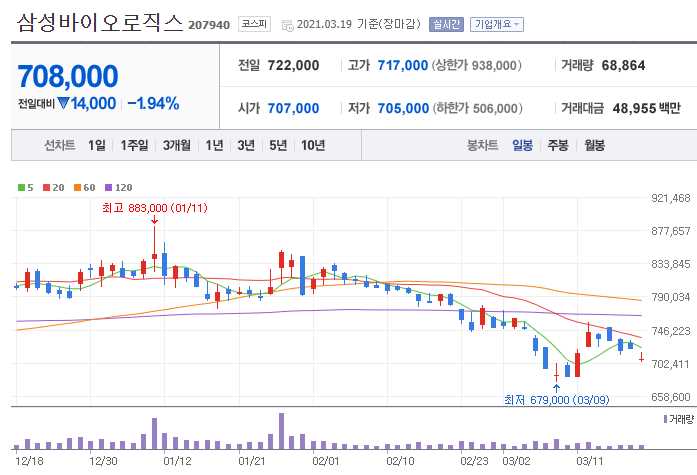
Task: Select the 1주일 line chart tab
Action: pos(134,145)
